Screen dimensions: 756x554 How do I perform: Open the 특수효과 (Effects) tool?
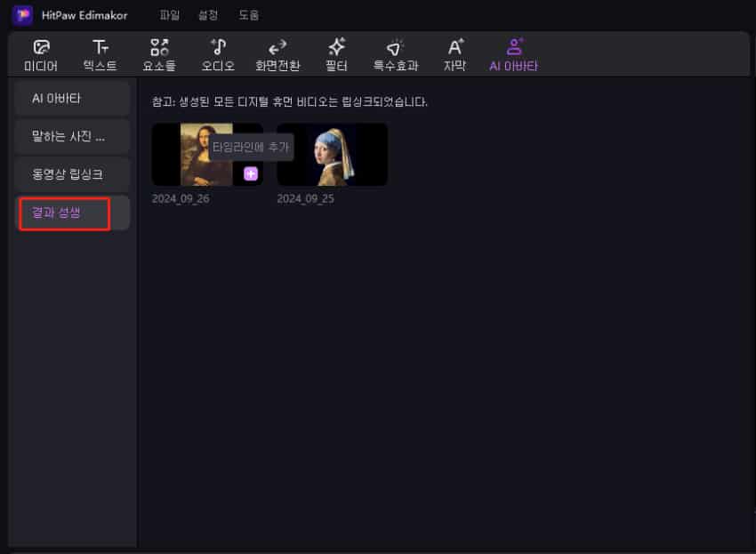396,56
